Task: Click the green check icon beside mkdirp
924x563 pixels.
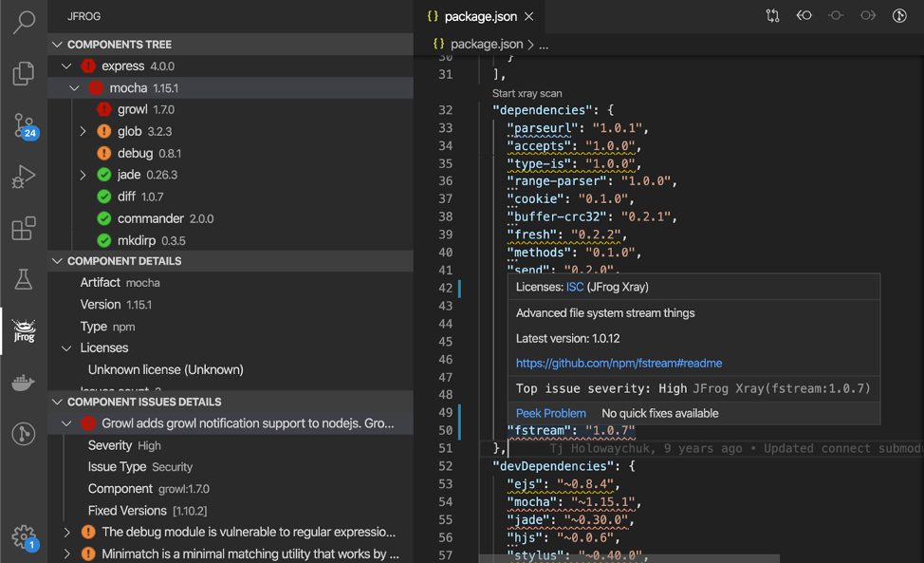Action: [104, 240]
